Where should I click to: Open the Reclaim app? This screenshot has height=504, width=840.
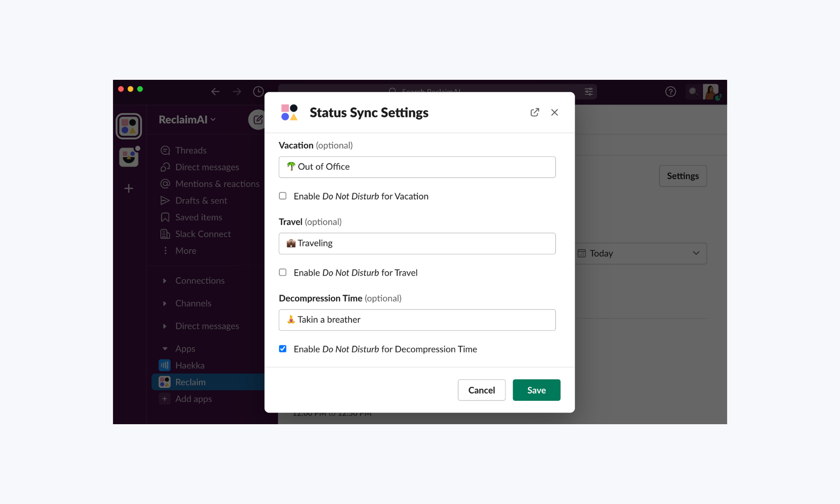(208, 382)
